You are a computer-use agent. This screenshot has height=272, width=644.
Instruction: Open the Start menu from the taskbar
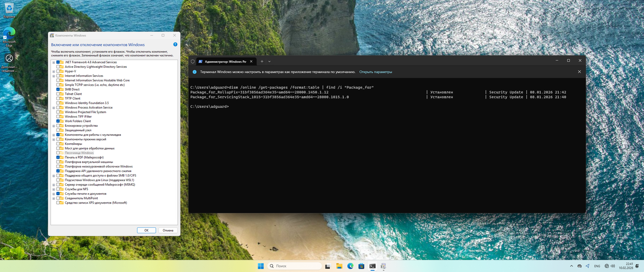pos(261,266)
